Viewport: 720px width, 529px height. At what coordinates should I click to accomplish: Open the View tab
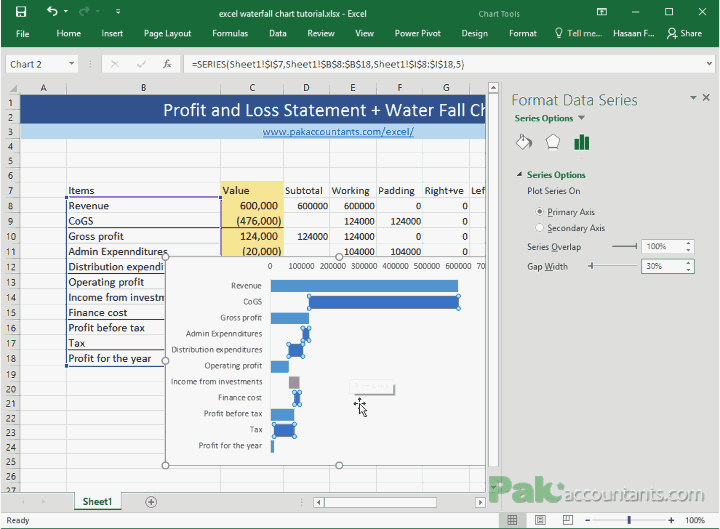click(365, 34)
